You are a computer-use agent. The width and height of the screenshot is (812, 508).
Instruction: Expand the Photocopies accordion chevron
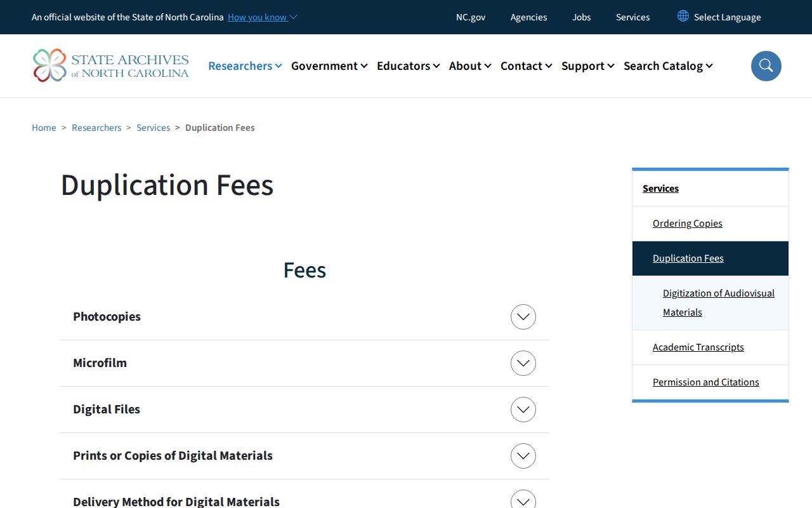click(x=523, y=317)
